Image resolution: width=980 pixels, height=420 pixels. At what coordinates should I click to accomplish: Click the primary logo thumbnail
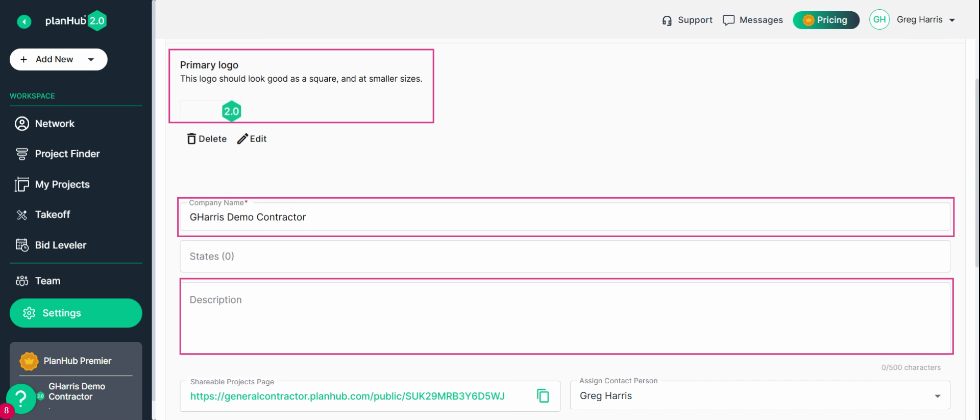211,111
